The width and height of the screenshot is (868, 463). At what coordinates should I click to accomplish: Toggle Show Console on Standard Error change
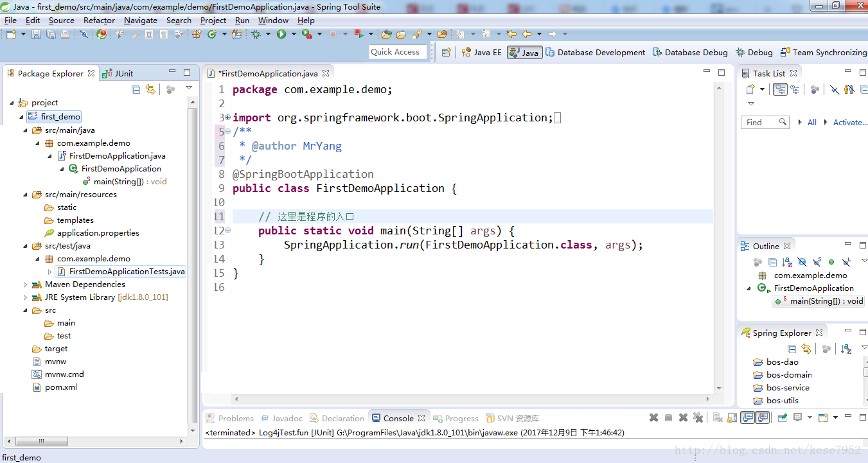763,417
